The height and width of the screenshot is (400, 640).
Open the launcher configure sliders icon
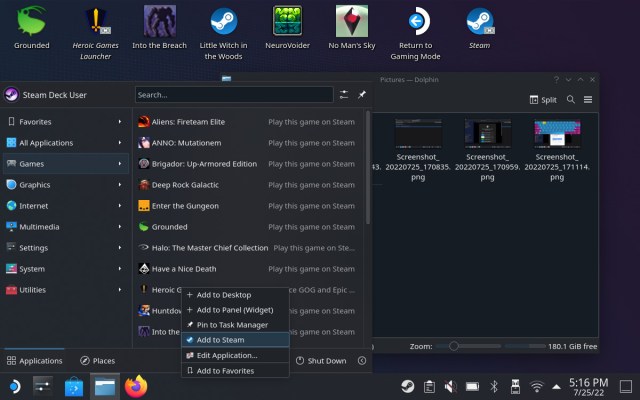click(344, 95)
